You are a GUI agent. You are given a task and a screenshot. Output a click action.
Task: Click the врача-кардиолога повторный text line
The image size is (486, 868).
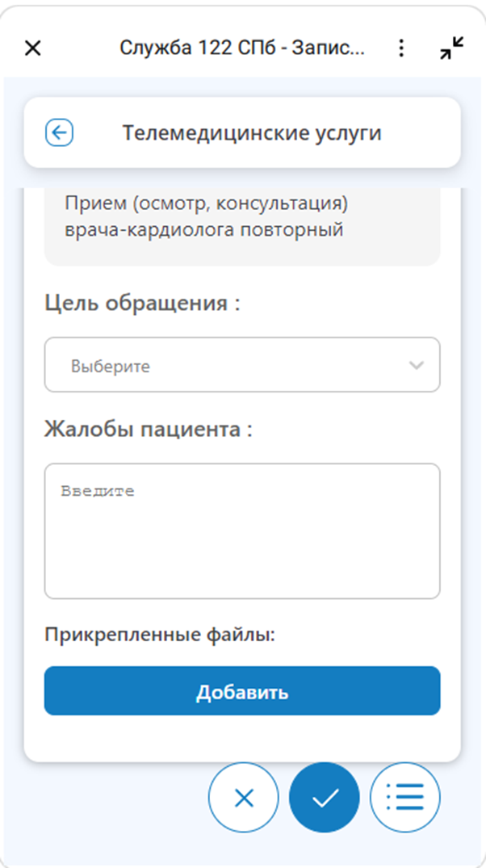point(204,229)
